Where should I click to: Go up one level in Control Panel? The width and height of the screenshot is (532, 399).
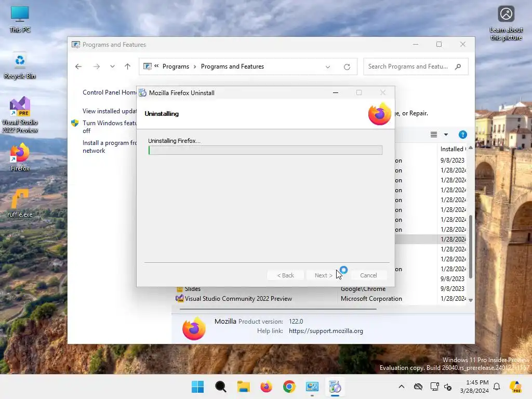(128, 66)
